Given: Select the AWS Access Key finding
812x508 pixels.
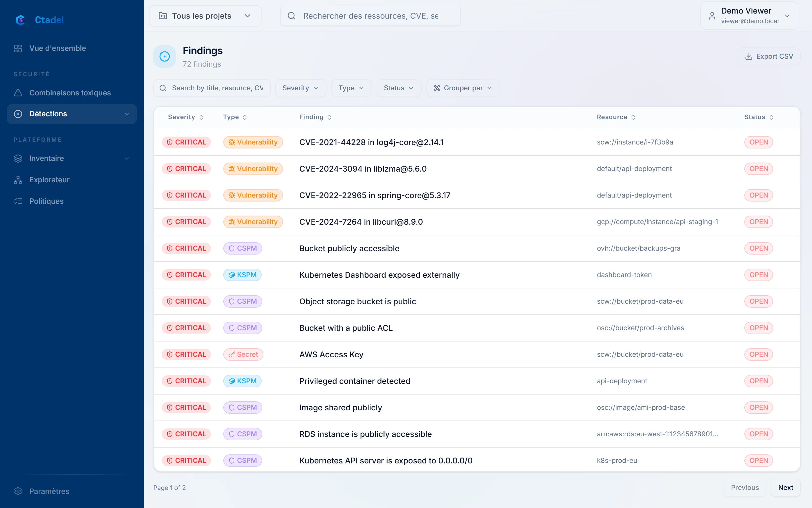Looking at the screenshot, I should click(331, 354).
